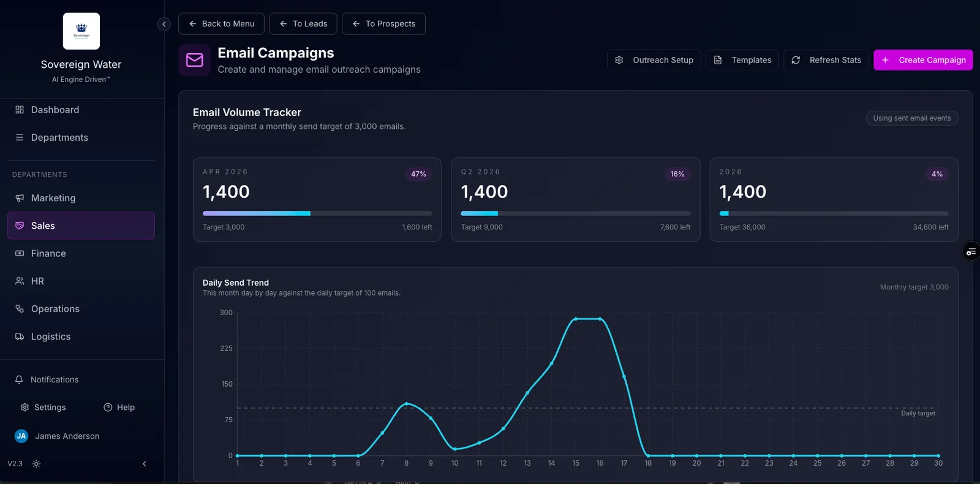Open the Departments menu item
The width and height of the screenshot is (980, 484).
59,138
